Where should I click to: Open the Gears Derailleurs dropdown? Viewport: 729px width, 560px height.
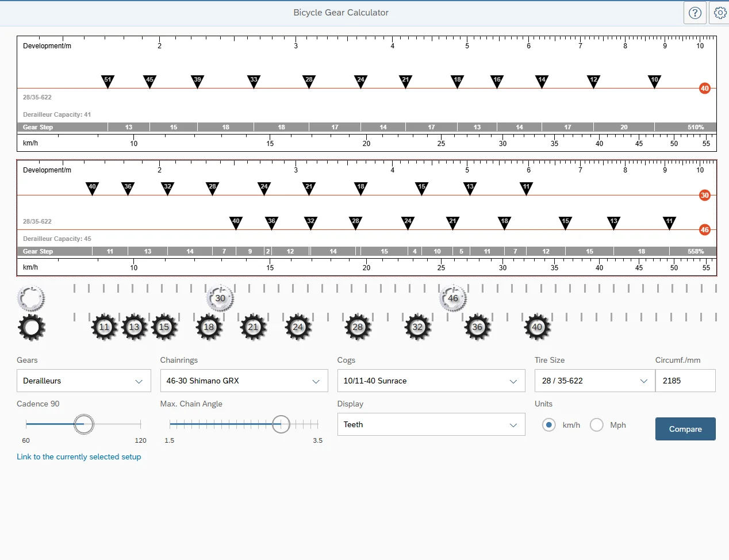(x=84, y=381)
